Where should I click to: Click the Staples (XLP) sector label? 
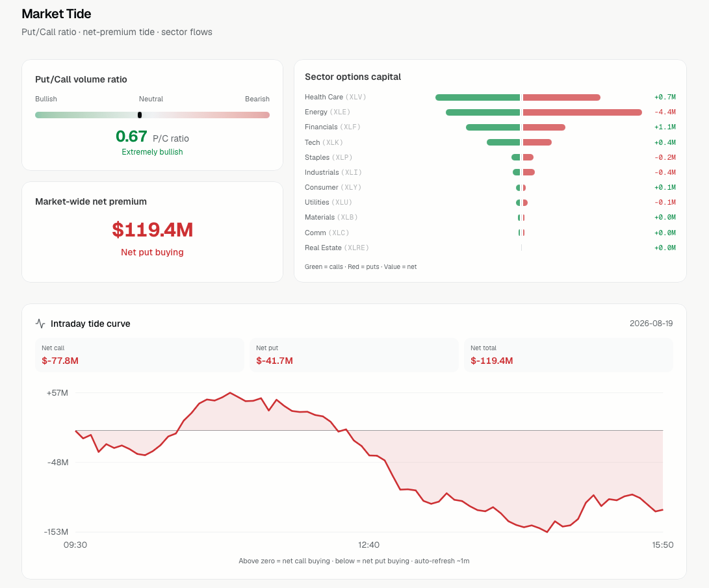tap(328, 157)
